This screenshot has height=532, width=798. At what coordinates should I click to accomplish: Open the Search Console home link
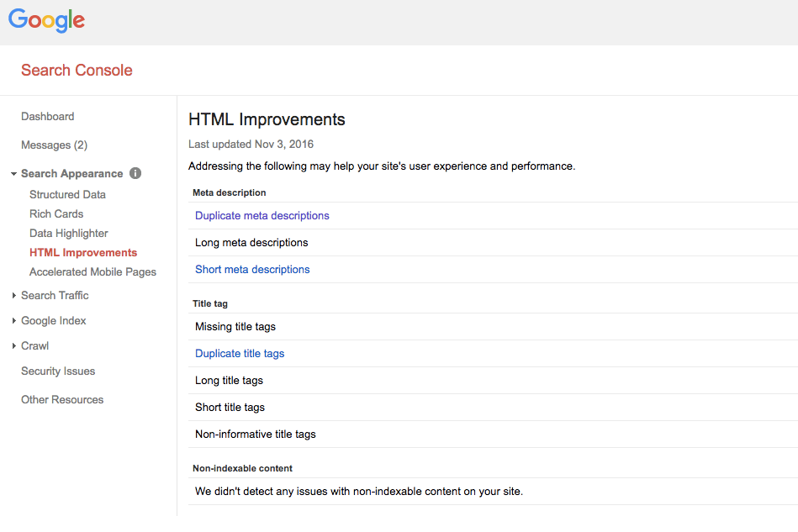[x=77, y=71]
